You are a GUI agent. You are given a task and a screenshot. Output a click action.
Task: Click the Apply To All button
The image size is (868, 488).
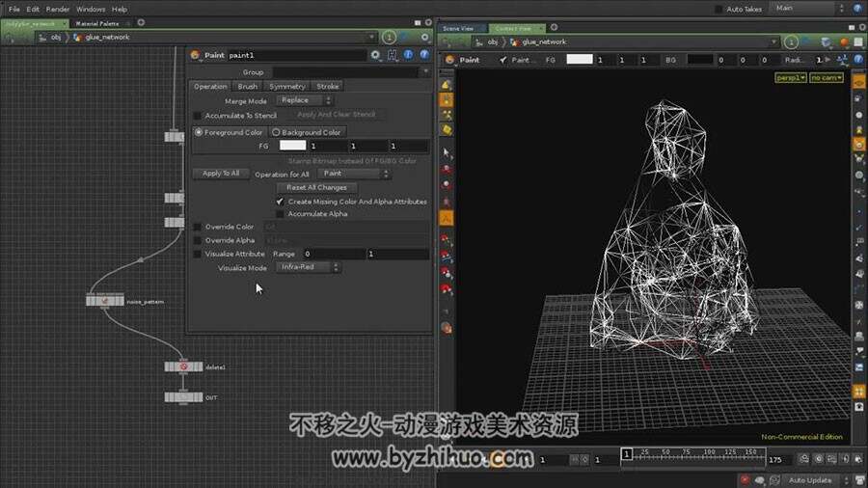(221, 174)
